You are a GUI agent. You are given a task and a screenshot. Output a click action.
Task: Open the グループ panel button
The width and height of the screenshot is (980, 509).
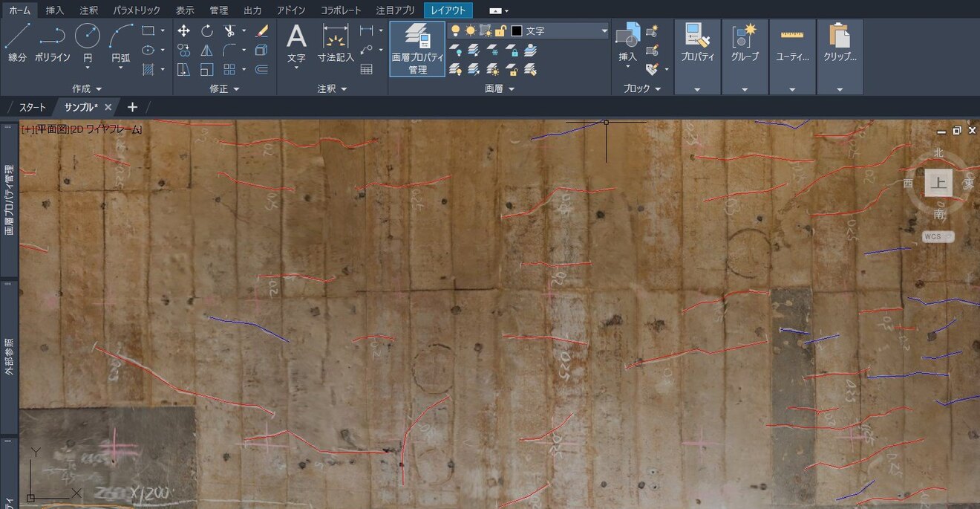click(745, 56)
